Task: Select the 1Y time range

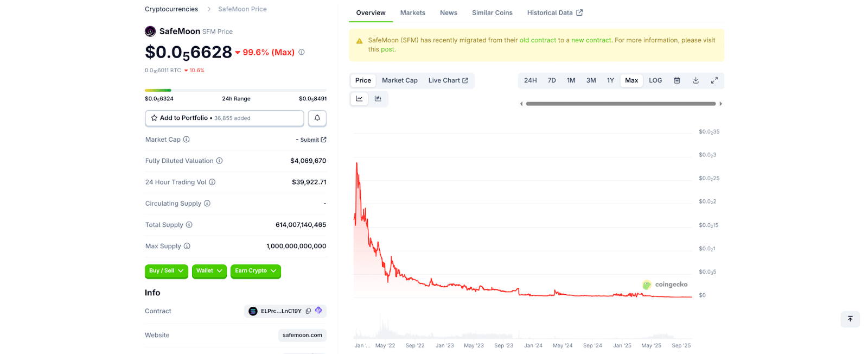Action: [610, 80]
